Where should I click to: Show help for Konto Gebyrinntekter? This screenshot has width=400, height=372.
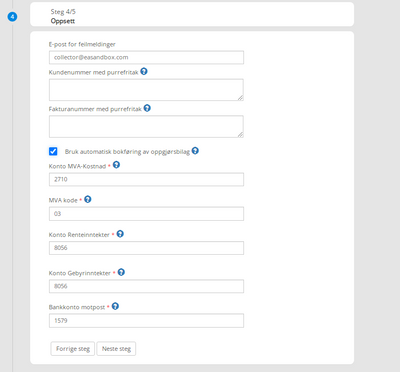[x=121, y=272]
